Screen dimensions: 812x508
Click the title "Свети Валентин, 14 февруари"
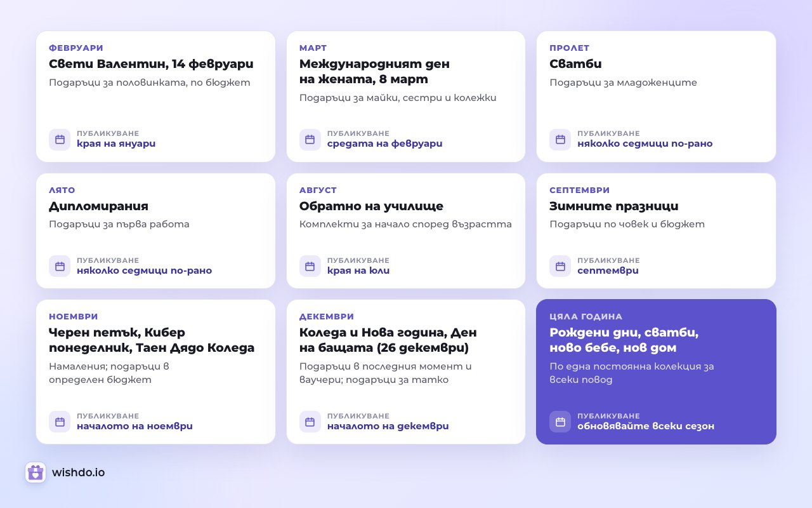pyautogui.click(x=151, y=64)
